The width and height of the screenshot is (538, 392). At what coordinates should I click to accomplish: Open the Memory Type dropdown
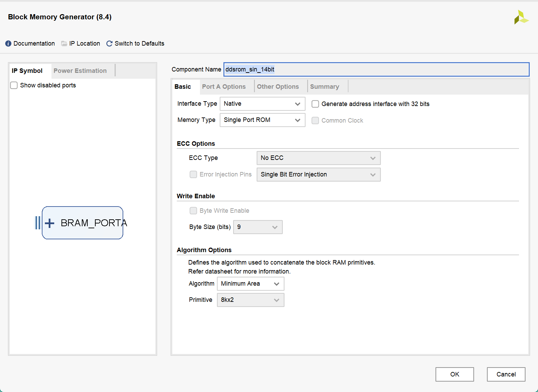coord(262,120)
